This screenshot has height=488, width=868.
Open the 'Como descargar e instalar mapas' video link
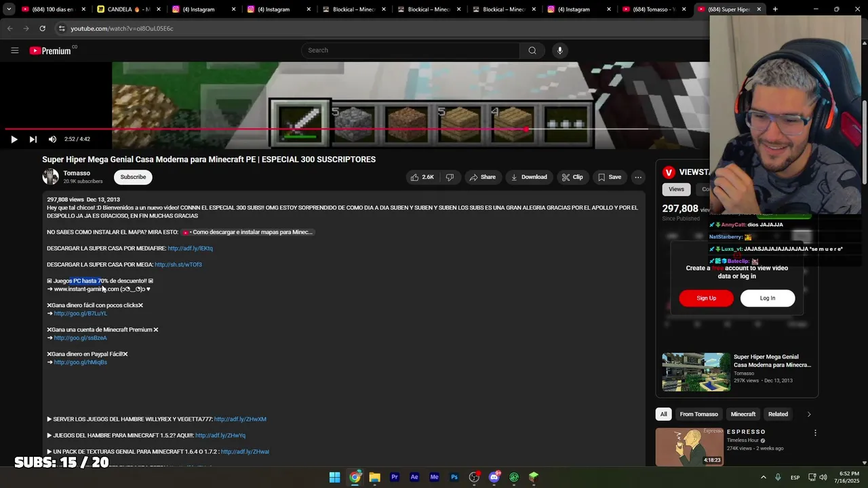pyautogui.click(x=248, y=232)
